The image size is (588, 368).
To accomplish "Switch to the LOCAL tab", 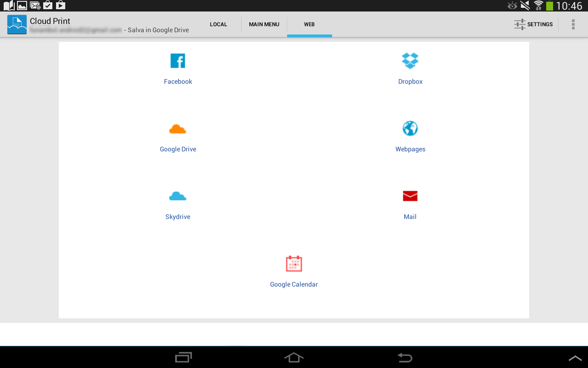I will [x=218, y=24].
